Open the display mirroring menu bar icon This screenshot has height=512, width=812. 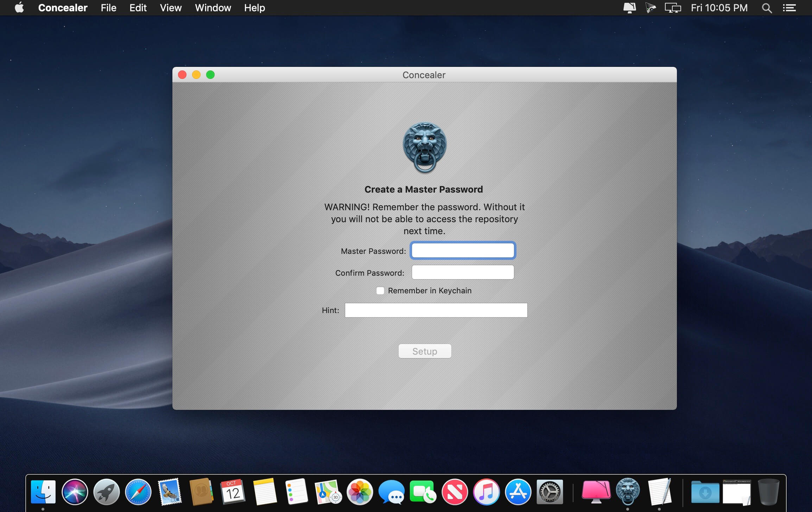coord(673,8)
